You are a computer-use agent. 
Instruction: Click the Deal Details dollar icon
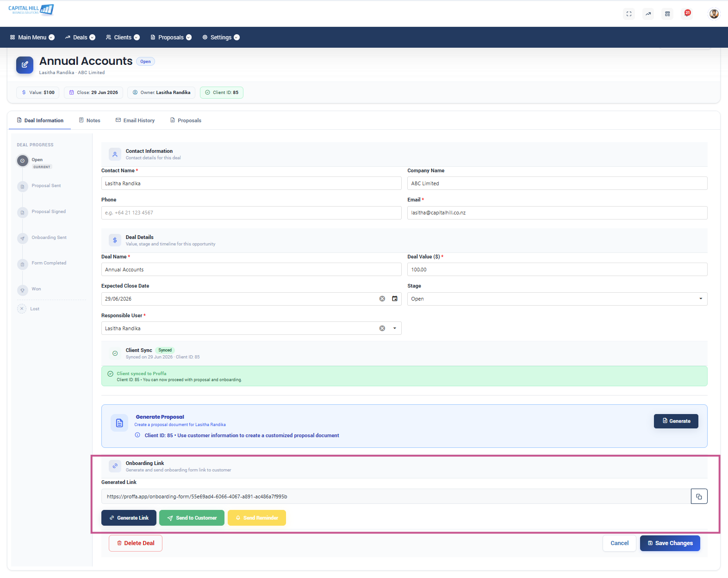pyautogui.click(x=115, y=240)
